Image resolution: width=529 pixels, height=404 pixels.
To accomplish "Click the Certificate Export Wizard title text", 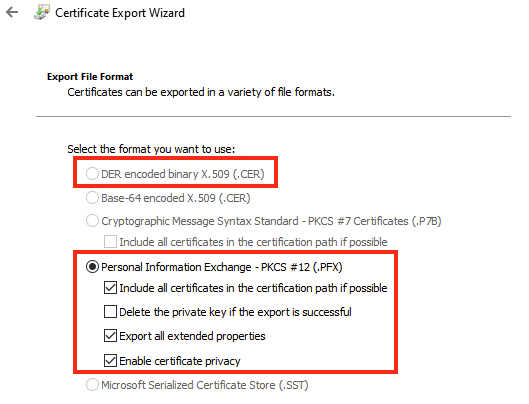I will coord(120,13).
